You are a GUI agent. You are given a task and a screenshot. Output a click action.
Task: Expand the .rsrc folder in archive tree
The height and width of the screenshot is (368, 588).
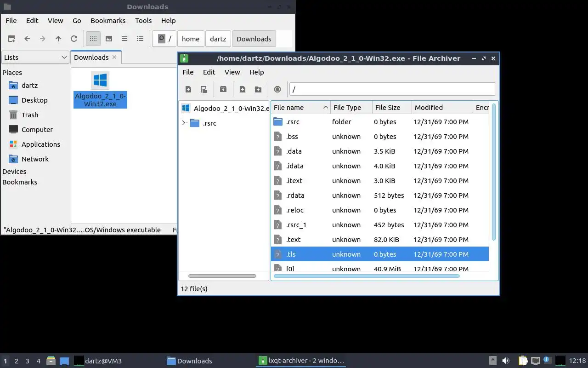184,123
